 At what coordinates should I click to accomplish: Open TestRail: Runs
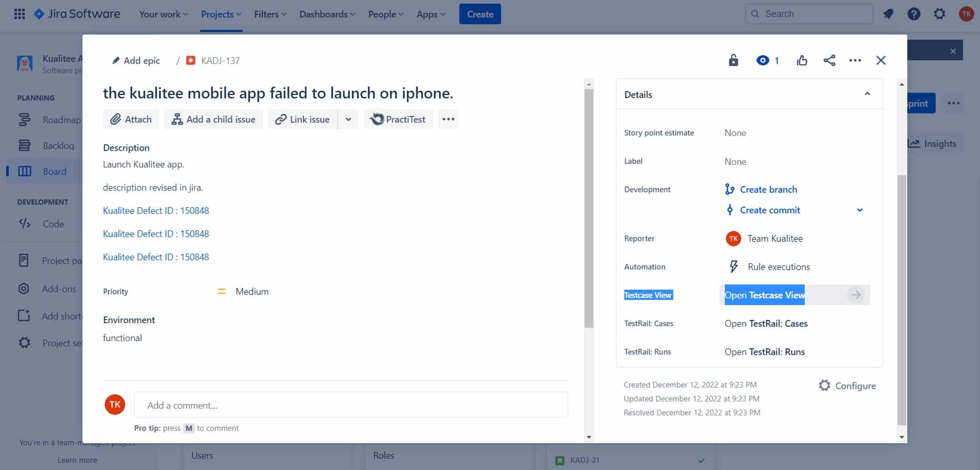(765, 351)
